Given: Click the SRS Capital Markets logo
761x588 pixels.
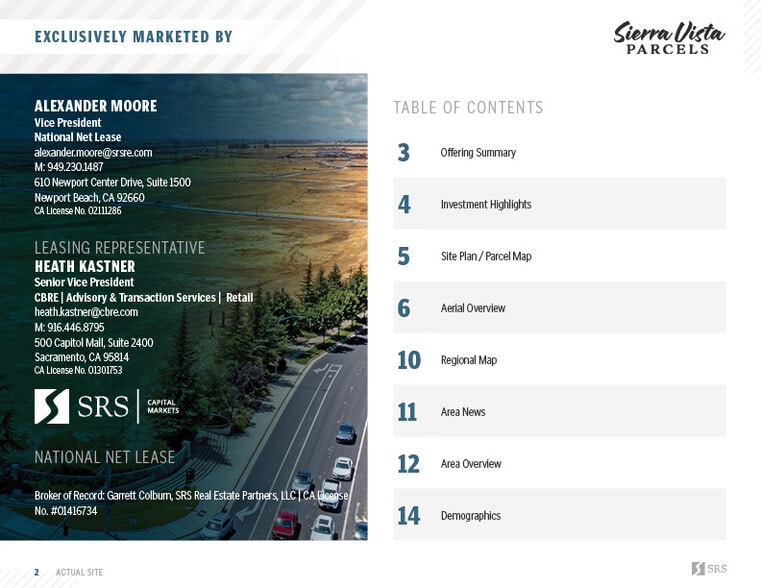Looking at the screenshot, I should point(107,407).
